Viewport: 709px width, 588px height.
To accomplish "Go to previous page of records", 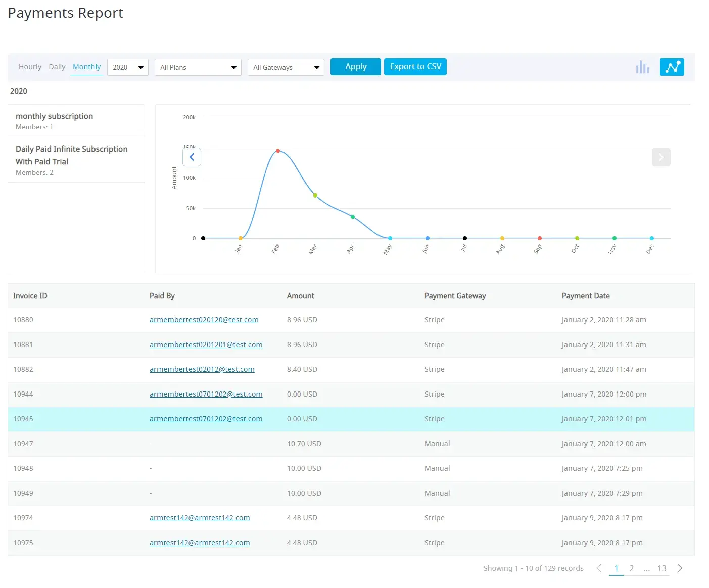I will pyautogui.click(x=599, y=568).
